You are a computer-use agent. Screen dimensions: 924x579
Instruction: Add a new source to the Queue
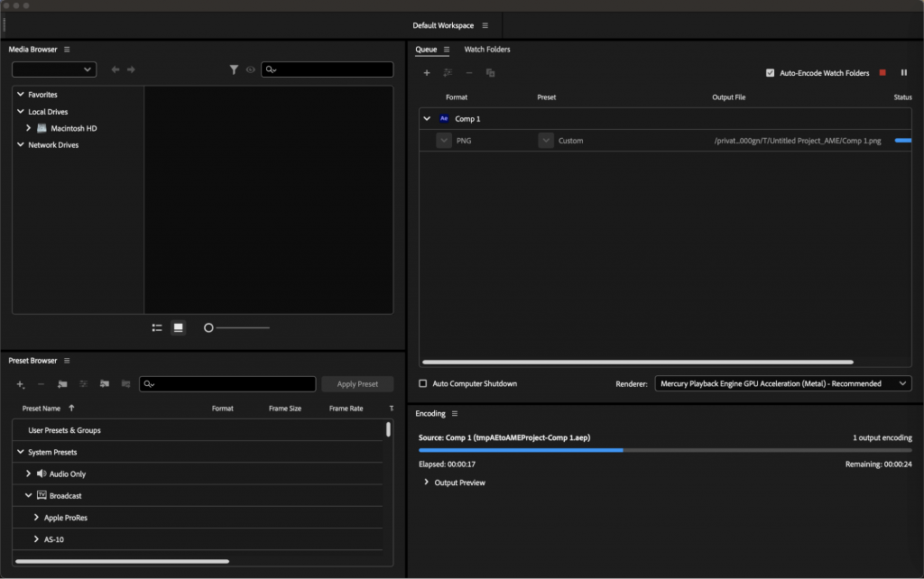427,72
